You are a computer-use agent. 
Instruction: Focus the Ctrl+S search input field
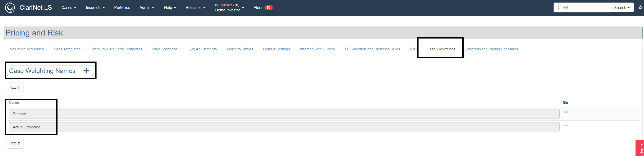[x=582, y=8]
